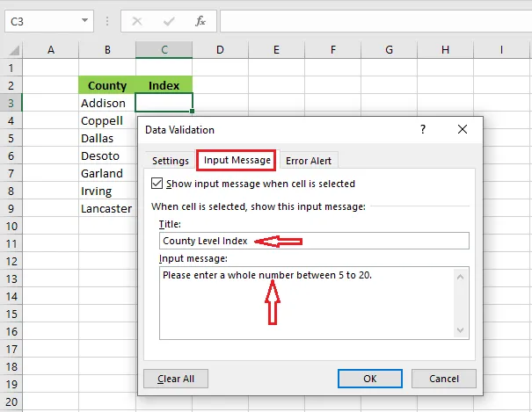Select row 20 header
The image size is (532, 412).
click(x=11, y=401)
